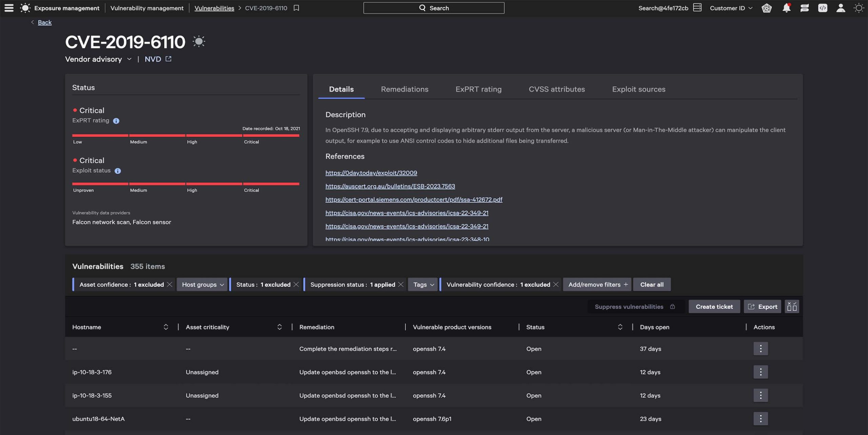868x435 pixels.
Task: Click the Vulnerabilities breadcrumb link
Action: pyautogui.click(x=214, y=8)
